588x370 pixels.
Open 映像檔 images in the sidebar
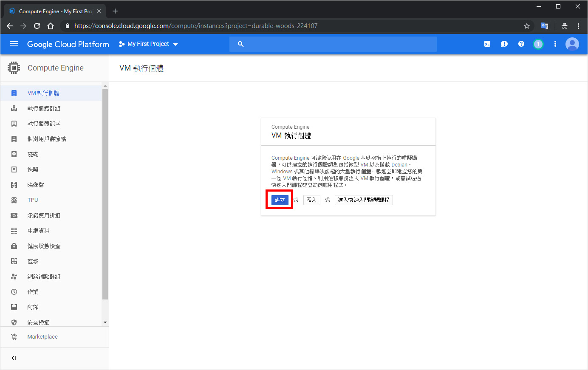tap(51, 185)
